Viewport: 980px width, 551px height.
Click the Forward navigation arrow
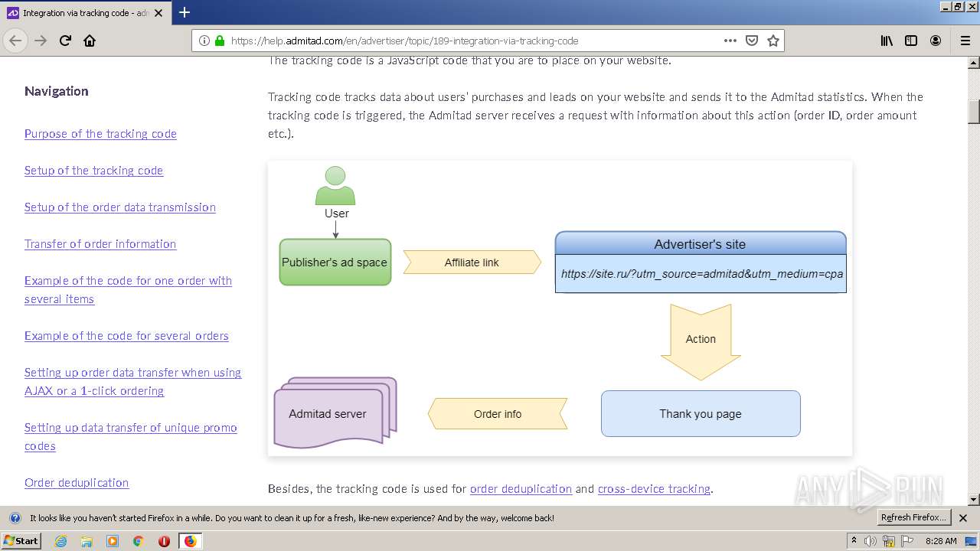click(x=41, y=41)
